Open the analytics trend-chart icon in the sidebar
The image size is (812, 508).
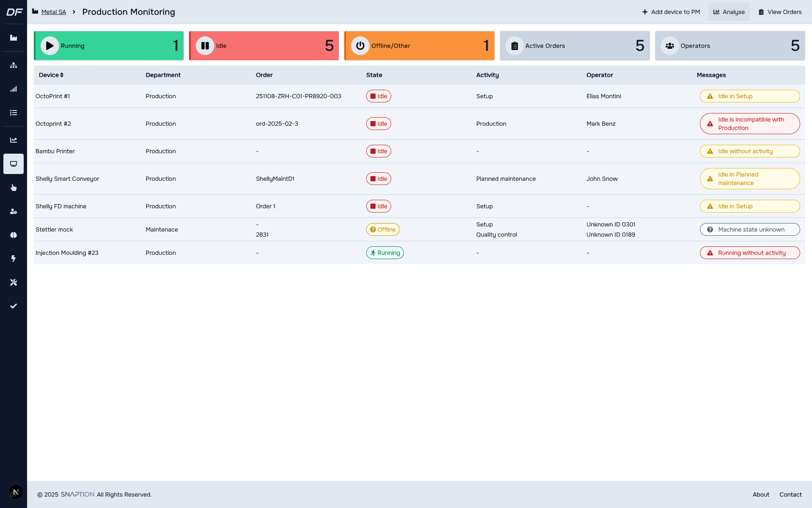point(14,140)
